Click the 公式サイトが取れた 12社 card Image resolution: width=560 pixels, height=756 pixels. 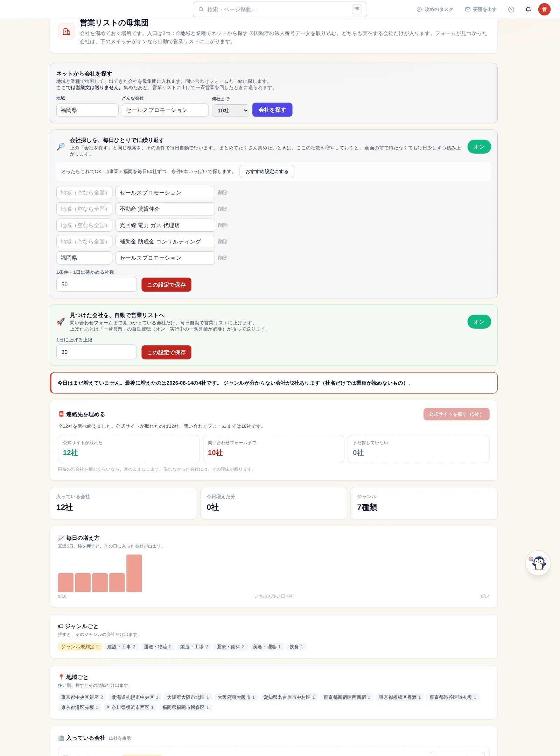(x=129, y=449)
